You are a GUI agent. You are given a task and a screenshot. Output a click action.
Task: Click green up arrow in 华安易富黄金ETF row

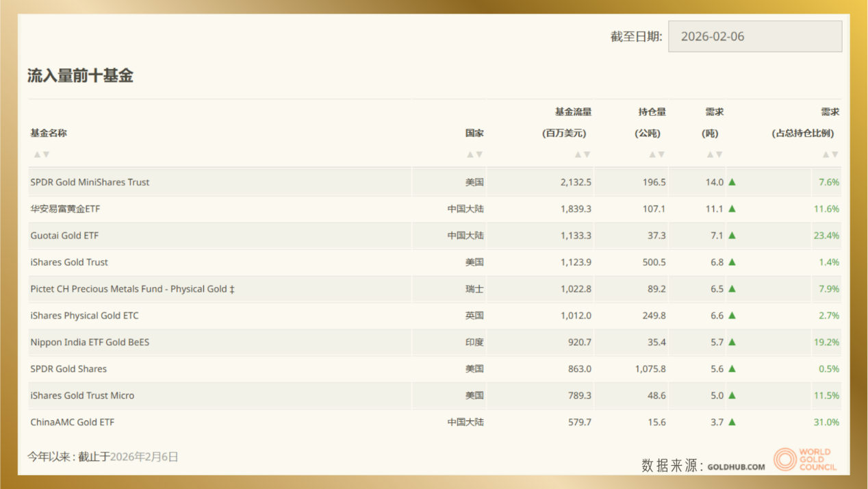[x=732, y=209]
